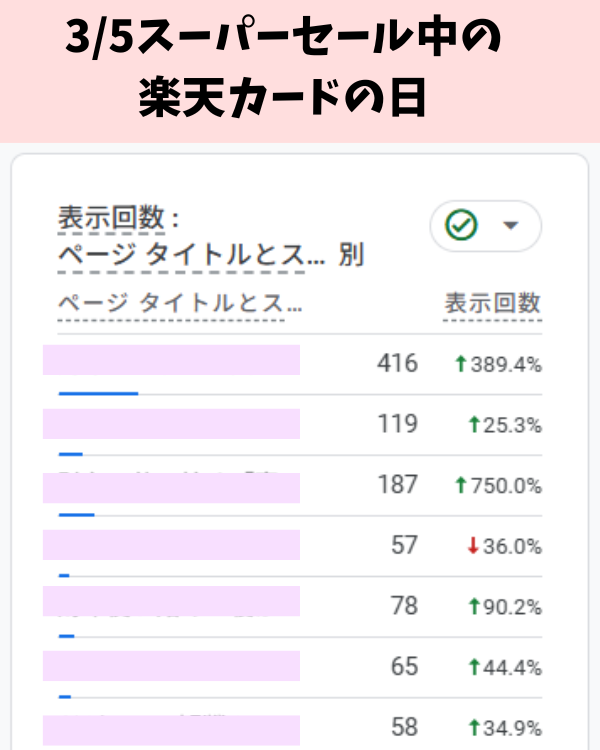600x750 pixels.
Task: Click the green up arrow next to 25.3%
Action: click(475, 425)
